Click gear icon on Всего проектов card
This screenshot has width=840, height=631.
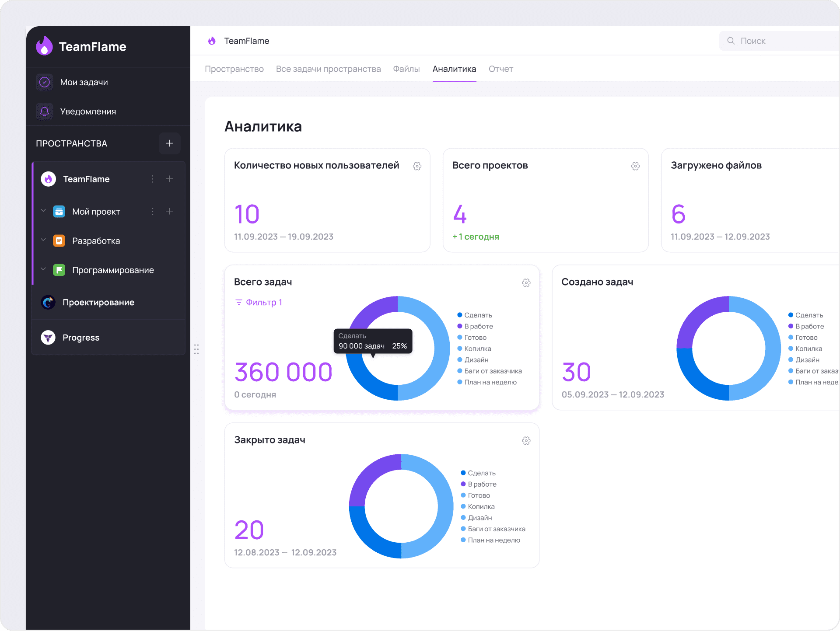(635, 166)
